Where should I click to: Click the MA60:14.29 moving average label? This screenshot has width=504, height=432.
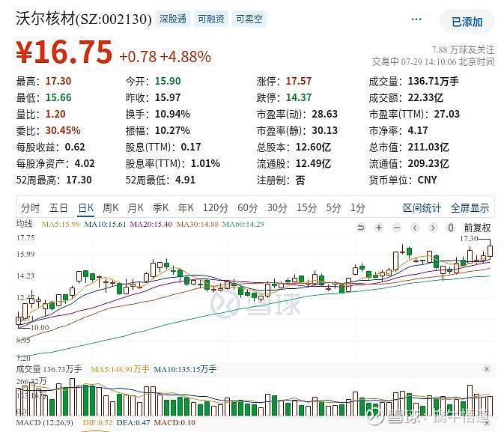tap(243, 224)
